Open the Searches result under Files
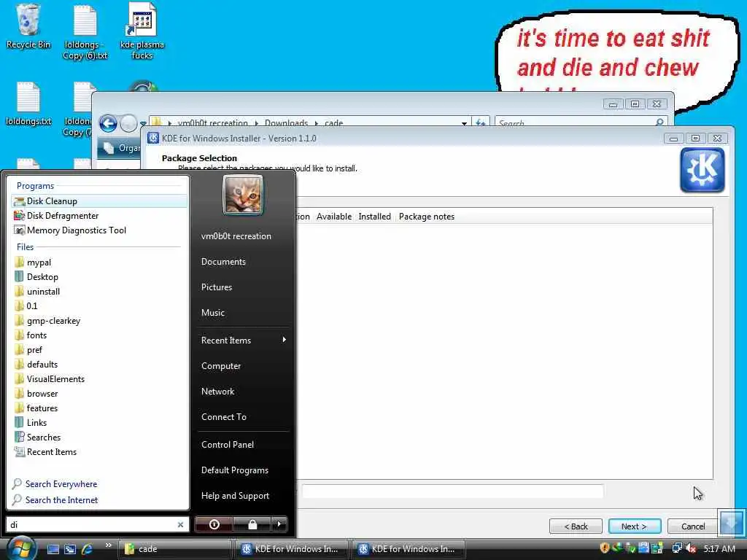Image resolution: width=747 pixels, height=560 pixels. click(x=98, y=437)
